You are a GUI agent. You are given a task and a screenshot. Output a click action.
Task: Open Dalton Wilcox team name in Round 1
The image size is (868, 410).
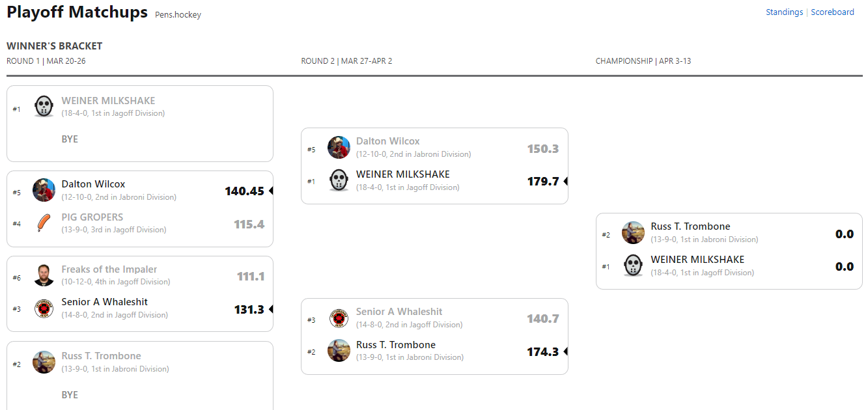coord(93,184)
